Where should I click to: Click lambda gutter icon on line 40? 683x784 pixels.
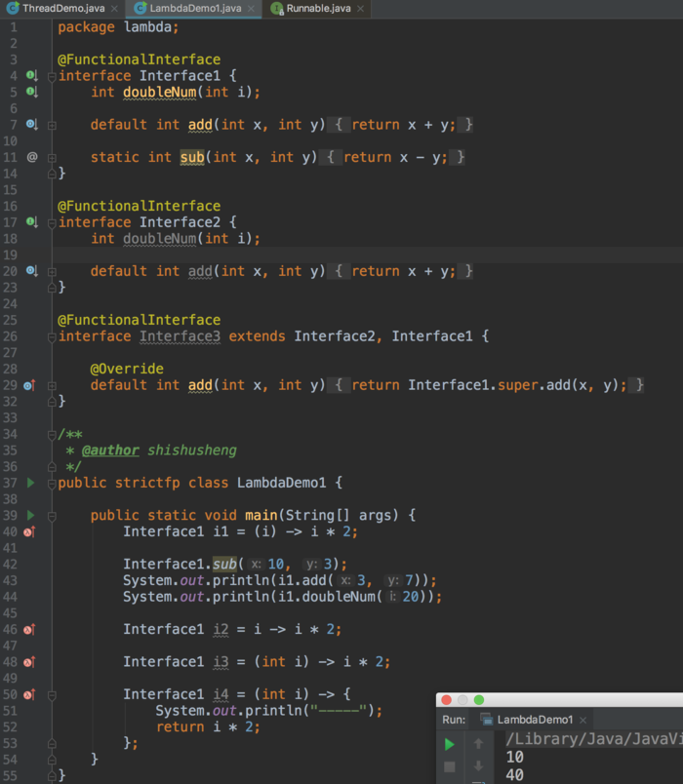tap(29, 531)
